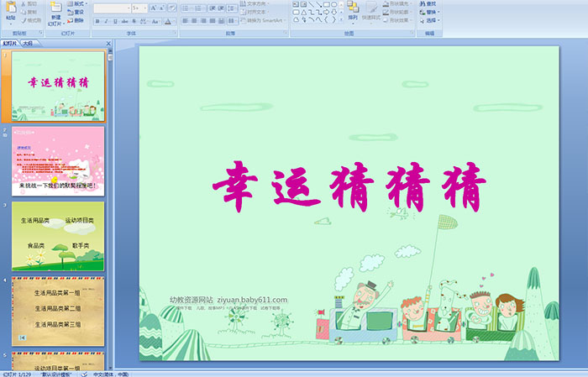The height and width of the screenshot is (377, 588).
Task: Center align text
Action: [194, 21]
